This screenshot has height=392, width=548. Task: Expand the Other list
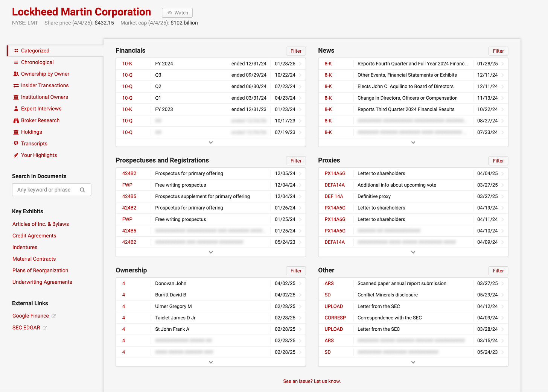413,362
